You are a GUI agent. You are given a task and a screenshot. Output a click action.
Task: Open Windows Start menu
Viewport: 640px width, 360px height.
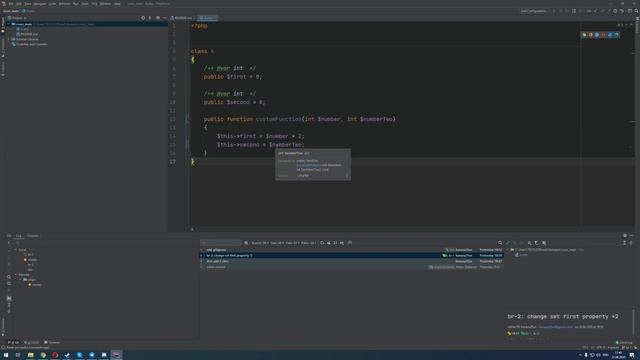pyautogui.click(x=6, y=355)
